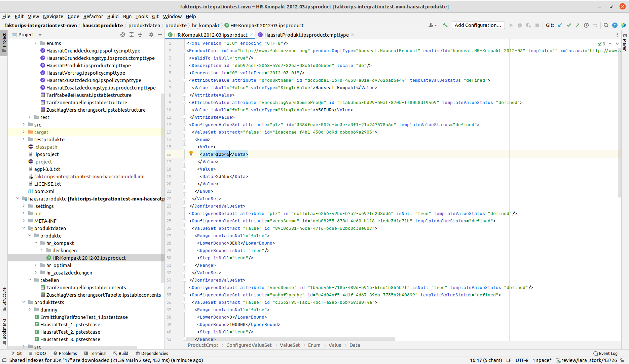629x364 pixels.
Task: Commit changes via the green checkmark icon
Action: (569, 25)
